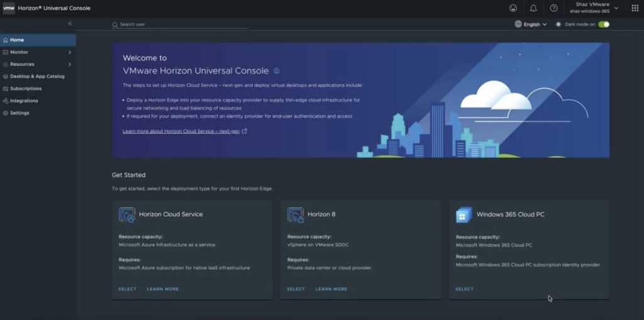The image size is (644, 320).
Task: Expand the Monitor sidebar menu
Action: coord(38,52)
